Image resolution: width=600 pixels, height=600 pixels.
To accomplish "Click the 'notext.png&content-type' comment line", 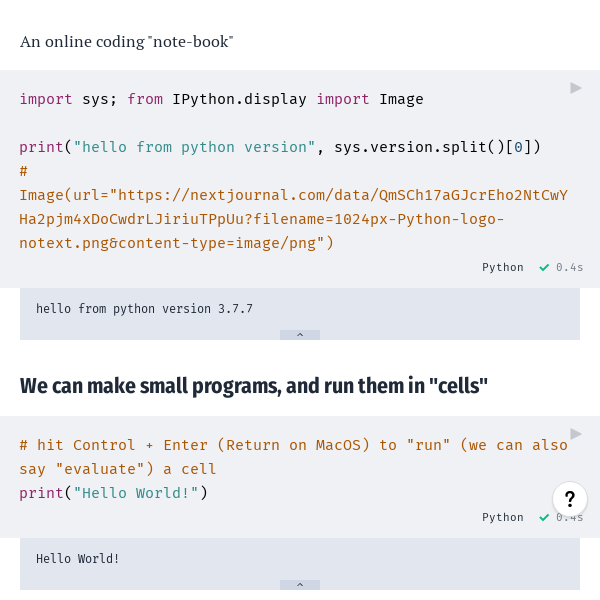I will (176, 243).
